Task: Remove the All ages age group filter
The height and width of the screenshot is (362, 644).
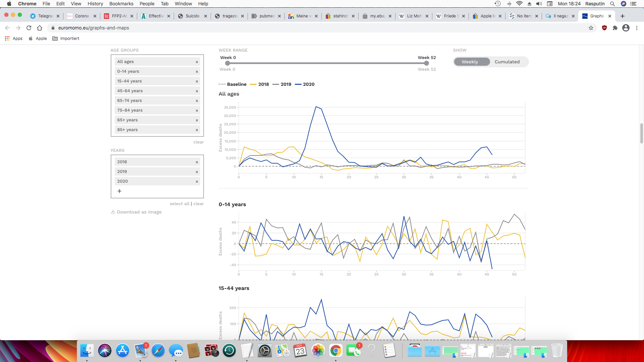Action: coord(197,61)
